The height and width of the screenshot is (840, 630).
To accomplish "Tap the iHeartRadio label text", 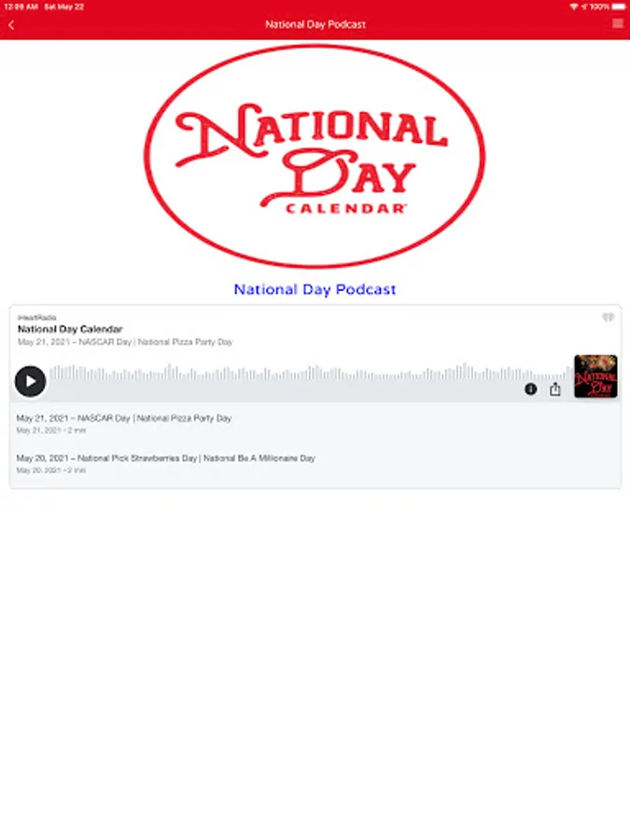I will click(37, 317).
